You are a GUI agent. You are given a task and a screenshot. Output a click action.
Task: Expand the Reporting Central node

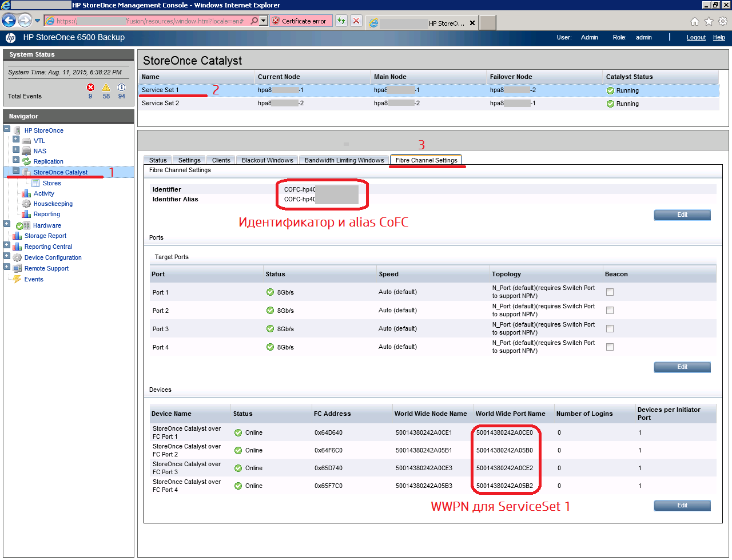tap(7, 245)
